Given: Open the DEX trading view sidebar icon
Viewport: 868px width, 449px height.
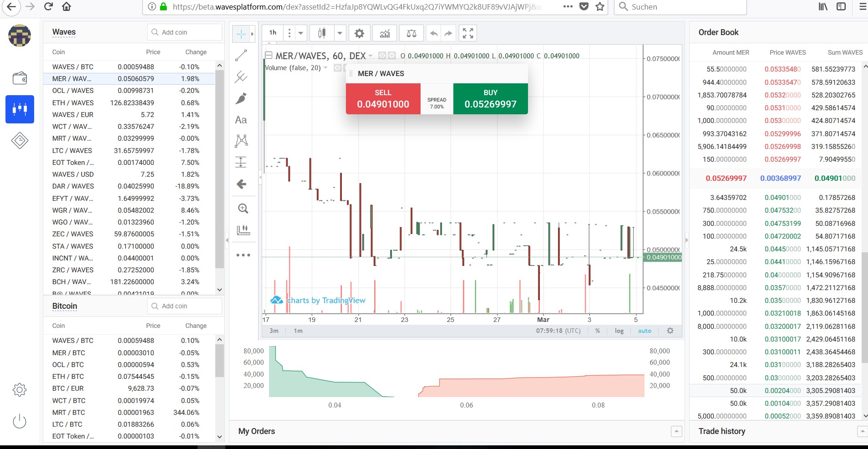Looking at the screenshot, I should pyautogui.click(x=20, y=109).
